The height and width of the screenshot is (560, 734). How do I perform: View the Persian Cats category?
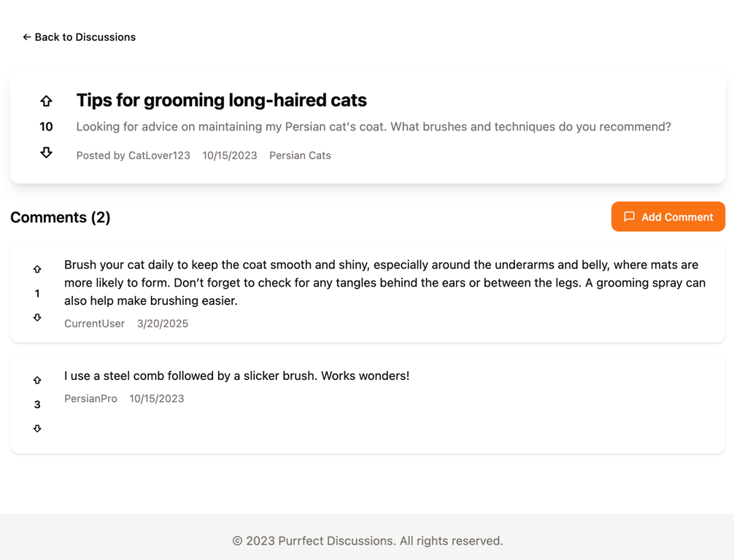click(x=300, y=155)
